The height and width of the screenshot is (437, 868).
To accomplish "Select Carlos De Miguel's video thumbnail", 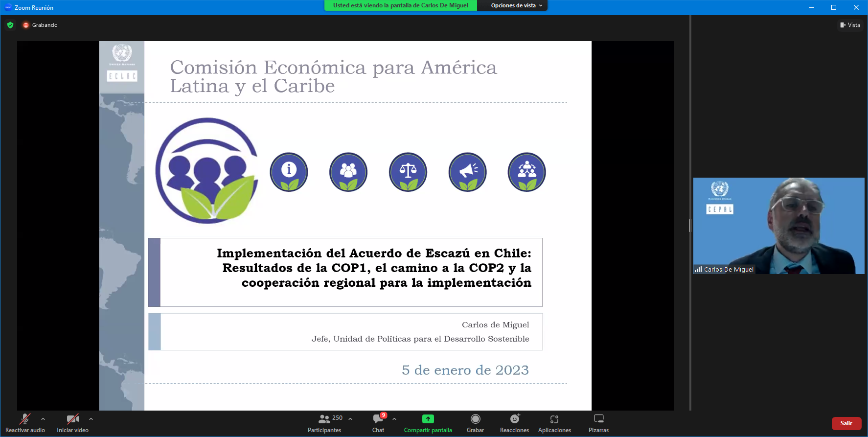I will click(778, 226).
